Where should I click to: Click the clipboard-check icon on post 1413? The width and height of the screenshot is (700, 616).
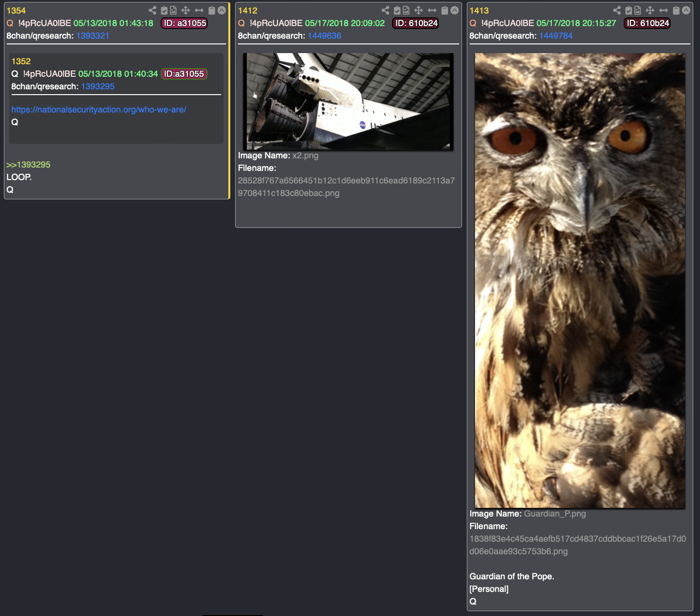pos(629,10)
